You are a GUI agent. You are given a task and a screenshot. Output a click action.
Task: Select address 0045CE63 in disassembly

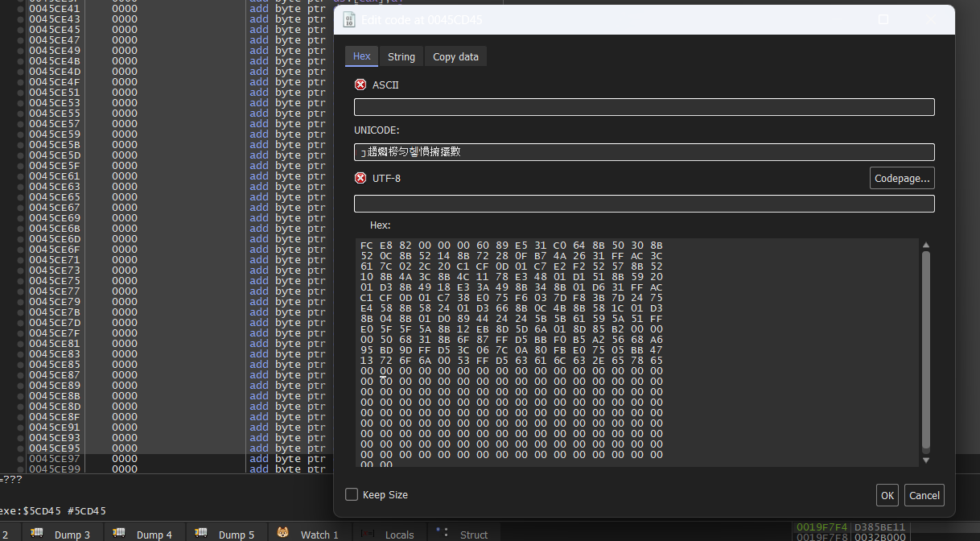point(54,186)
